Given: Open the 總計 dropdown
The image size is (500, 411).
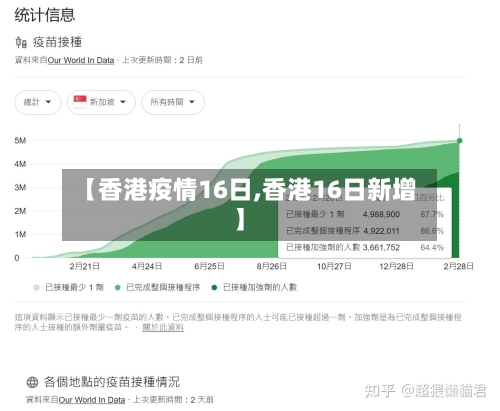Looking at the screenshot, I should coord(38,102).
